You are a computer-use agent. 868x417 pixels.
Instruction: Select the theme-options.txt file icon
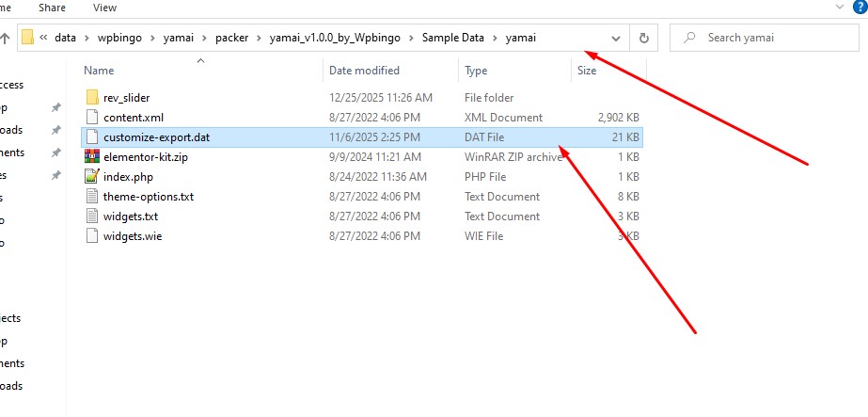[92, 197]
